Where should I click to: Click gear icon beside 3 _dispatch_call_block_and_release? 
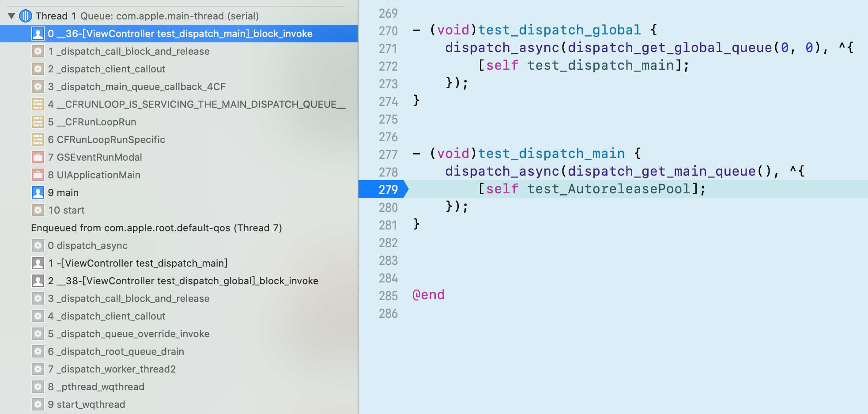coord(38,298)
